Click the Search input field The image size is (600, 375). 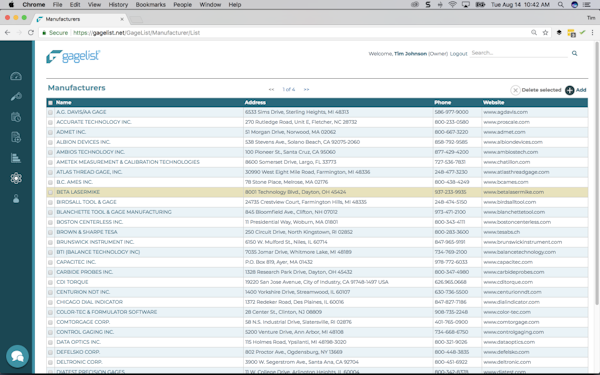pos(519,53)
